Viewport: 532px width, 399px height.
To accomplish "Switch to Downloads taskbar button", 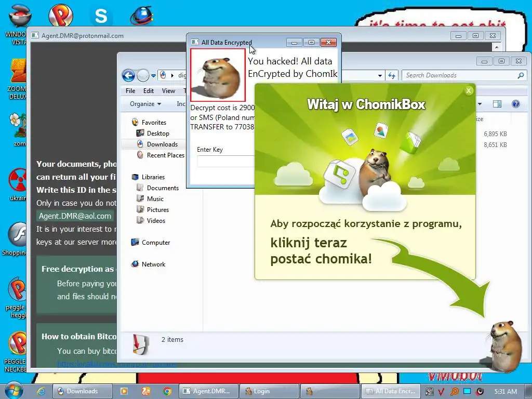I will pos(83,391).
